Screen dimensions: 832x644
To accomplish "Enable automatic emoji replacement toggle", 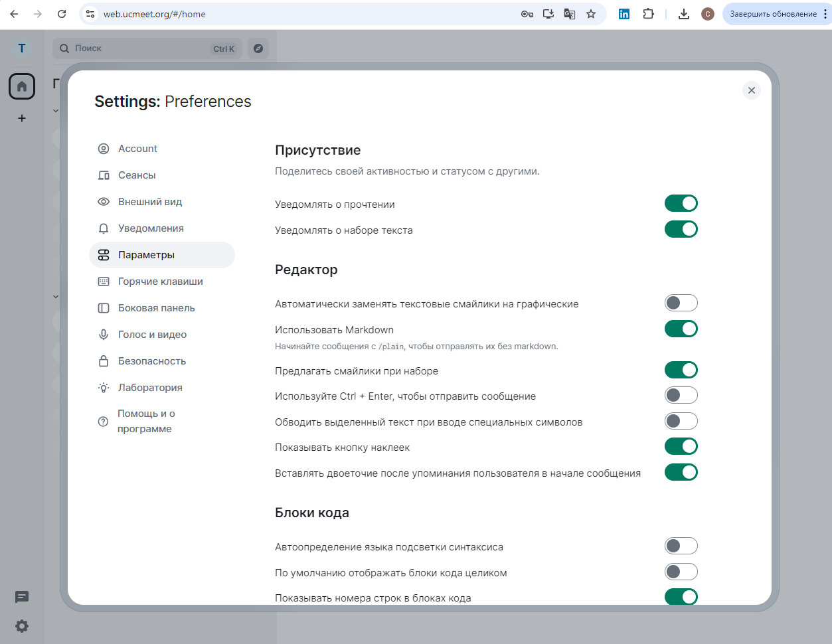I will tap(681, 303).
